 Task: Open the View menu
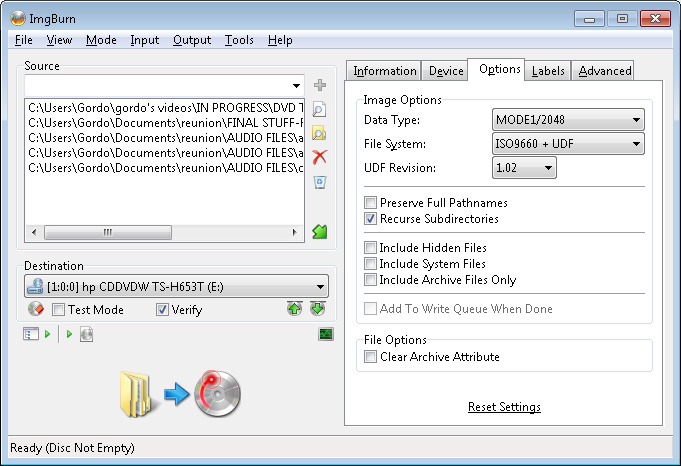[x=59, y=40]
